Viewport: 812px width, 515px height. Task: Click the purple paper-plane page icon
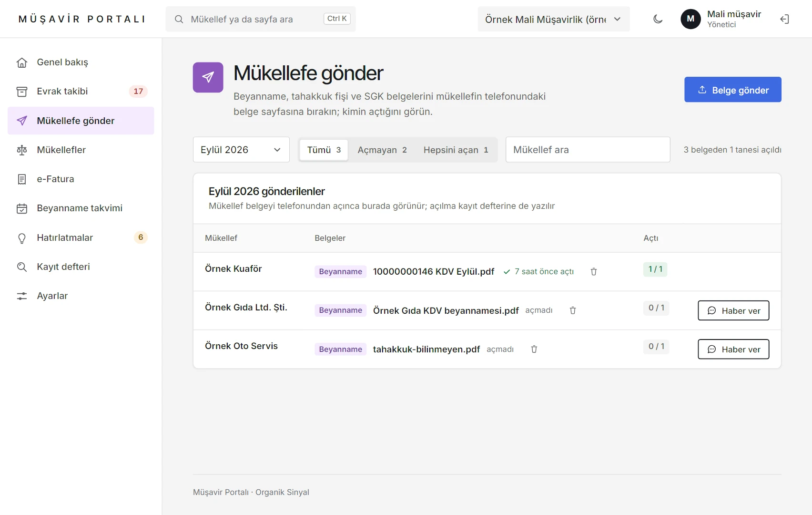208,77
